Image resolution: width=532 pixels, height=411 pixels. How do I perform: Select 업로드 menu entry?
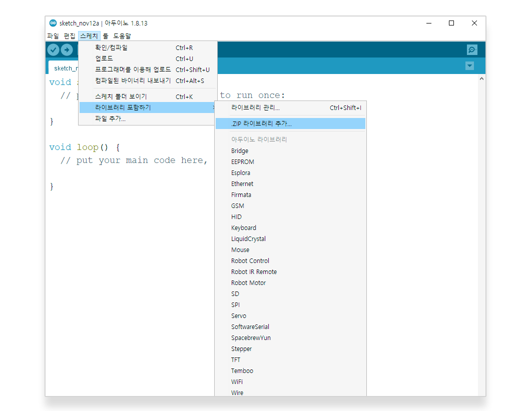click(x=148, y=58)
